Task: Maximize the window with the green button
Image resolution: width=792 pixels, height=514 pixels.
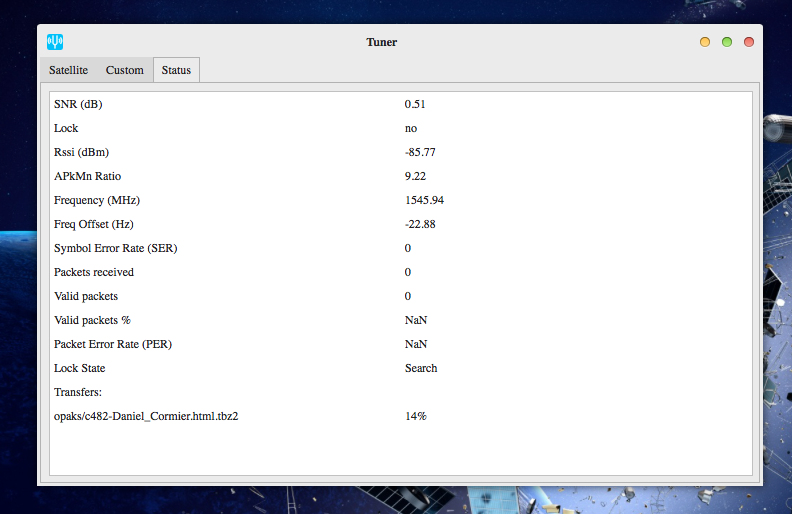Action: (x=727, y=42)
